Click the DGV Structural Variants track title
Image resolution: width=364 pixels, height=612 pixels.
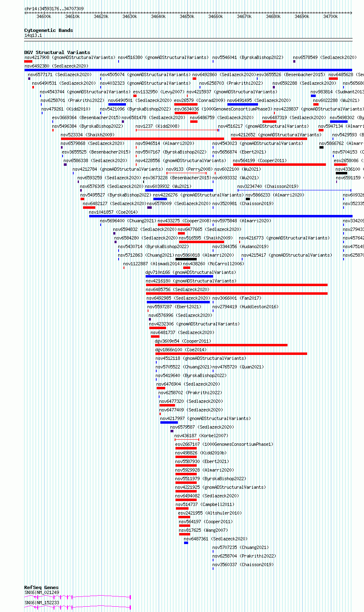click(x=57, y=52)
